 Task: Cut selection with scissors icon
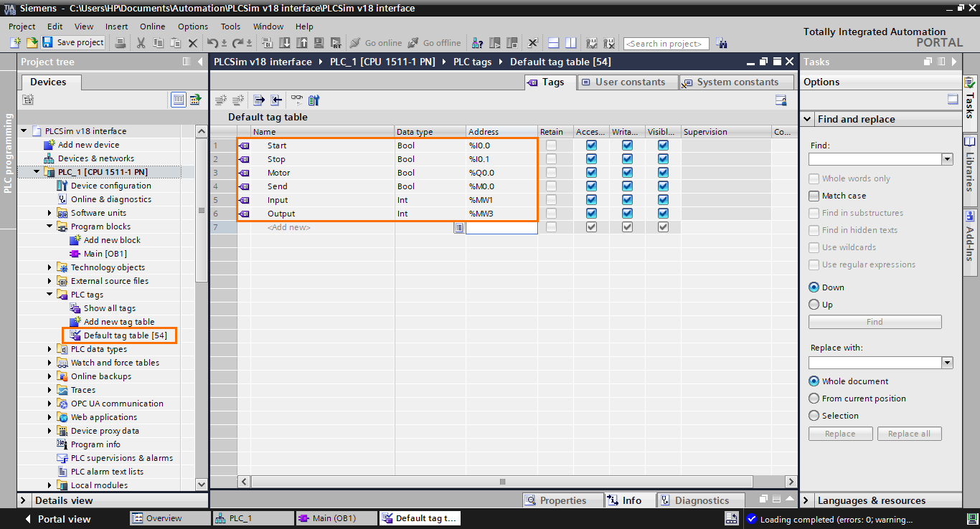[141, 43]
